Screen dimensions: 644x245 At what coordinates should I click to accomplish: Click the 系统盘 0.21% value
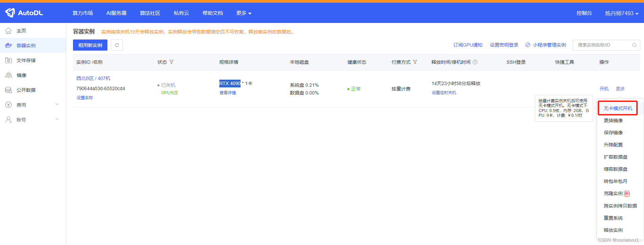(304, 85)
